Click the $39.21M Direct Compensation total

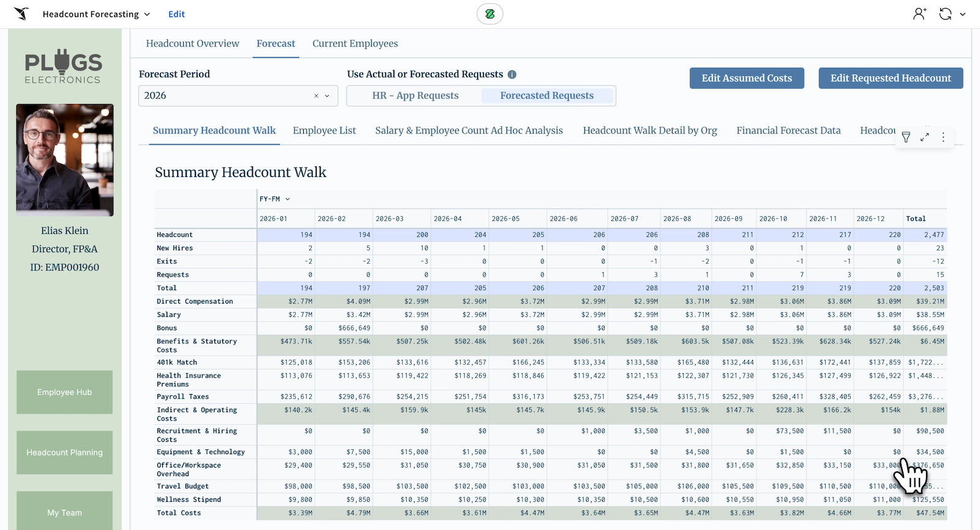pos(930,302)
